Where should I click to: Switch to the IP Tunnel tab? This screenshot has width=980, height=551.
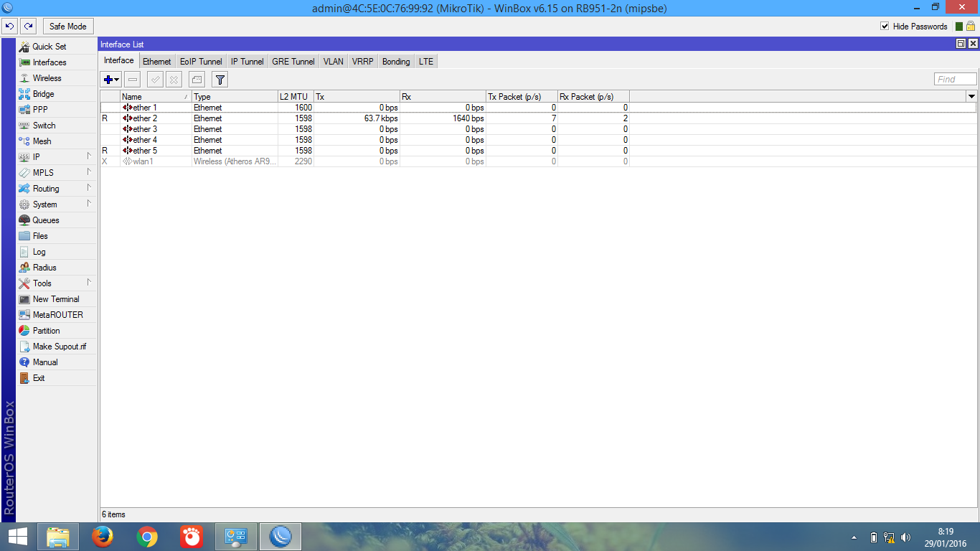[248, 62]
